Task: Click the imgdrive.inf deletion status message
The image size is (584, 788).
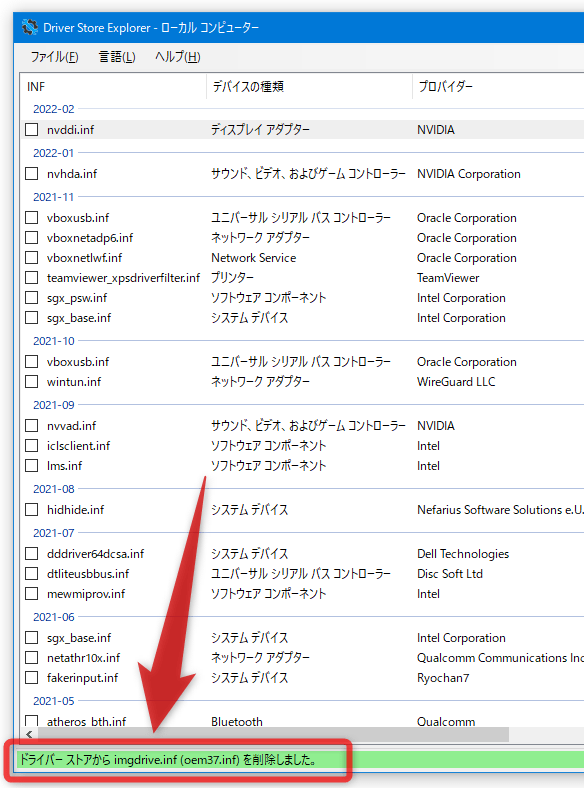Action: [x=168, y=759]
